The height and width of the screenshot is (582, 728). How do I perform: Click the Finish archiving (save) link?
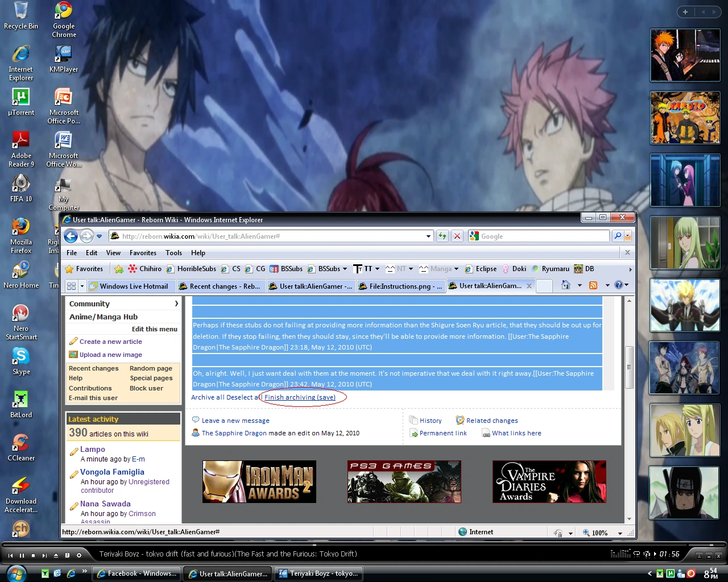(x=300, y=397)
